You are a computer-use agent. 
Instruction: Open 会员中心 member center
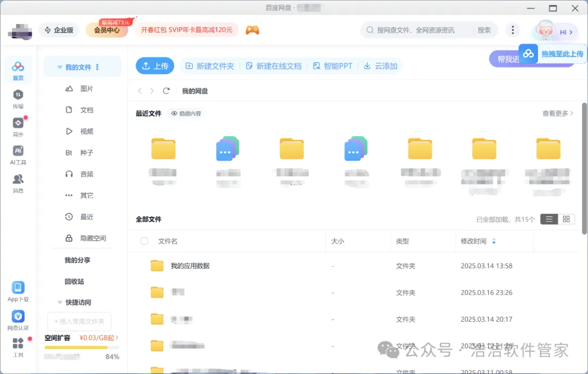pos(107,30)
